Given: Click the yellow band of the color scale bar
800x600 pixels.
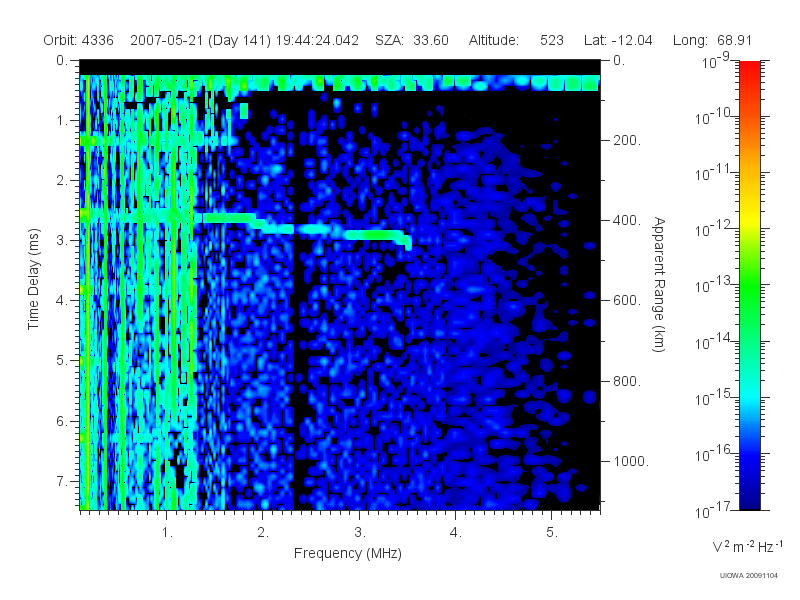Looking at the screenshot, I should (749, 220).
